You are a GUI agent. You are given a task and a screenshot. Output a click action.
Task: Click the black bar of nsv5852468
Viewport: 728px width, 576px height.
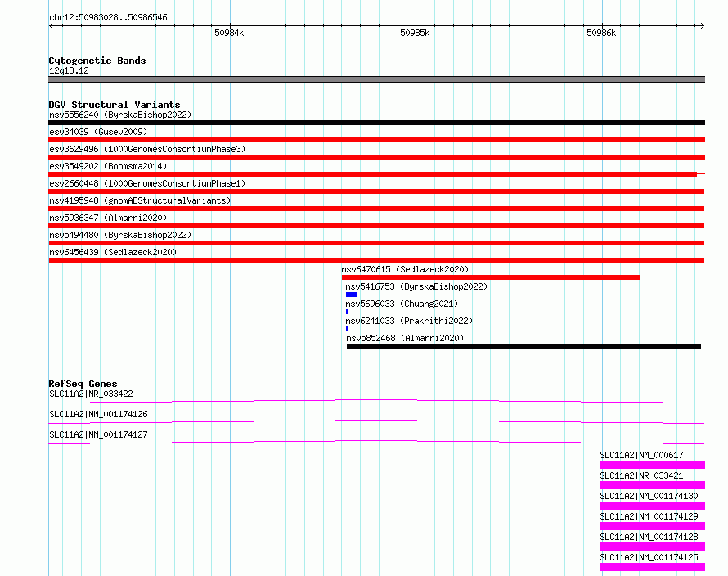(524, 346)
